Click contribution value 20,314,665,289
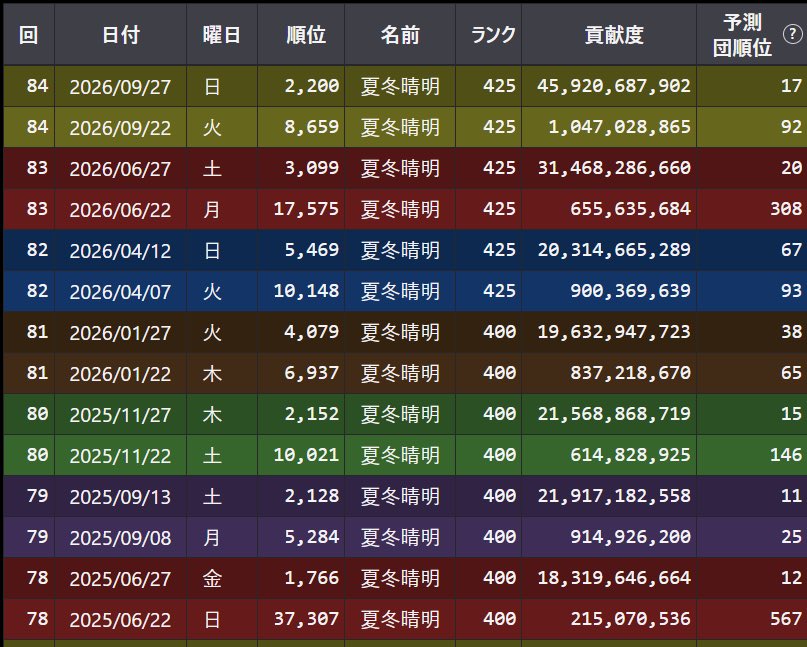Screen dimensions: 807x647 [x=613, y=250]
